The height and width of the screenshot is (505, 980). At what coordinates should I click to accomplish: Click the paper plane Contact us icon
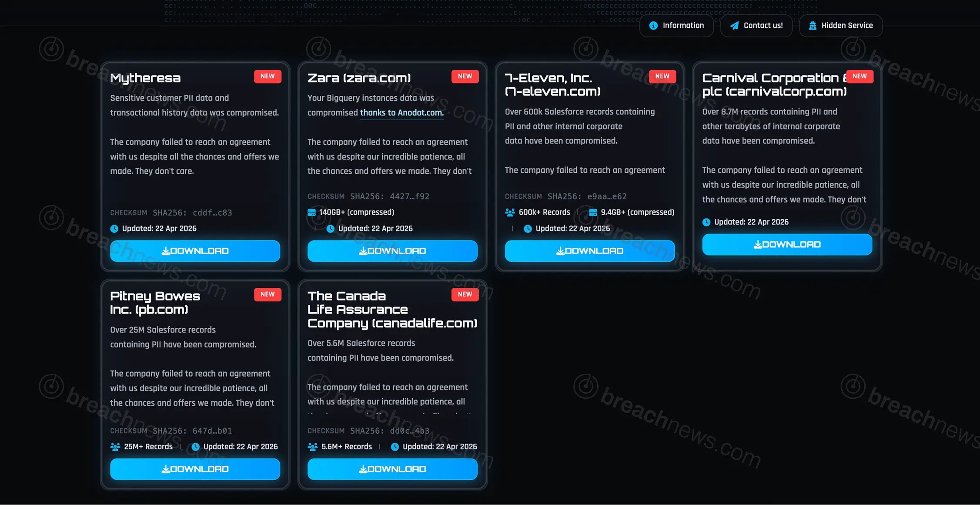[x=734, y=26]
